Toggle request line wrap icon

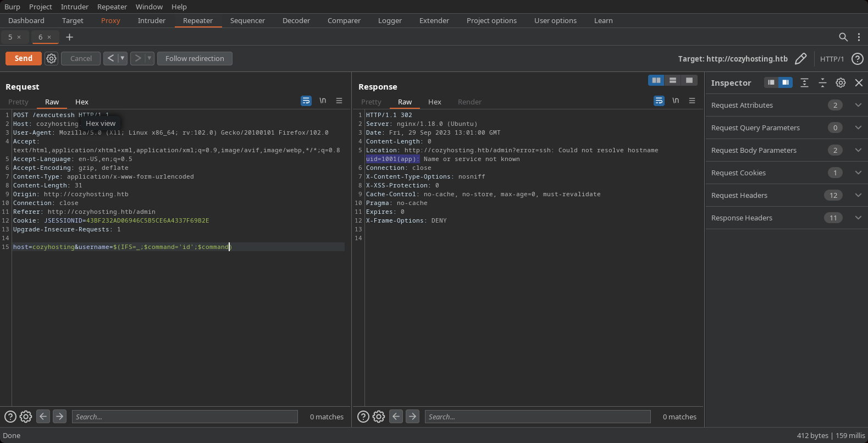pos(306,101)
